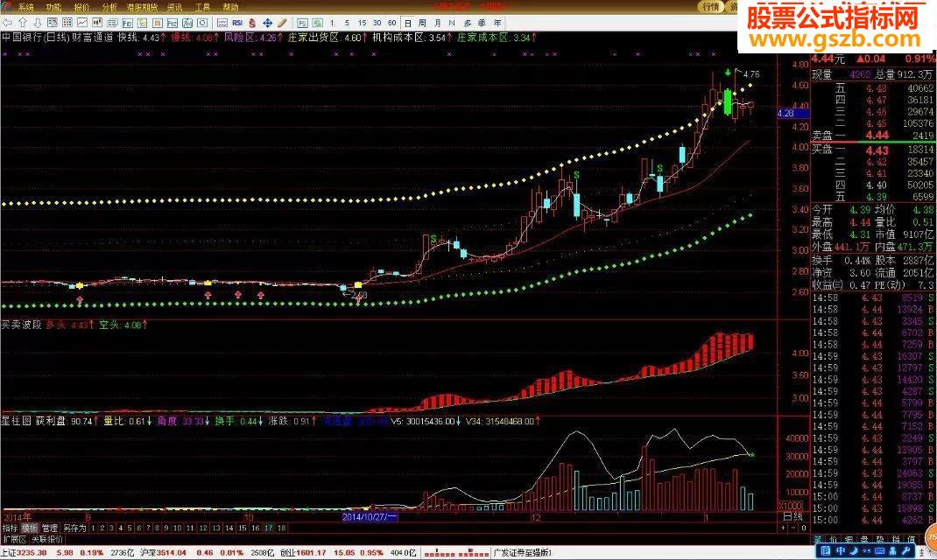The width and height of the screenshot is (937, 560).
Task: Select daily (日) K-line period
Action: [407, 23]
